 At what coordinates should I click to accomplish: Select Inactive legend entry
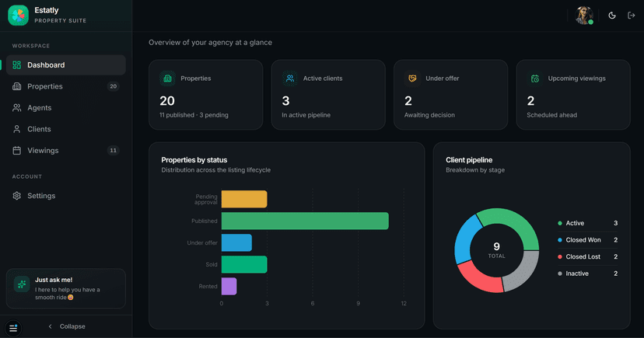(x=588, y=274)
